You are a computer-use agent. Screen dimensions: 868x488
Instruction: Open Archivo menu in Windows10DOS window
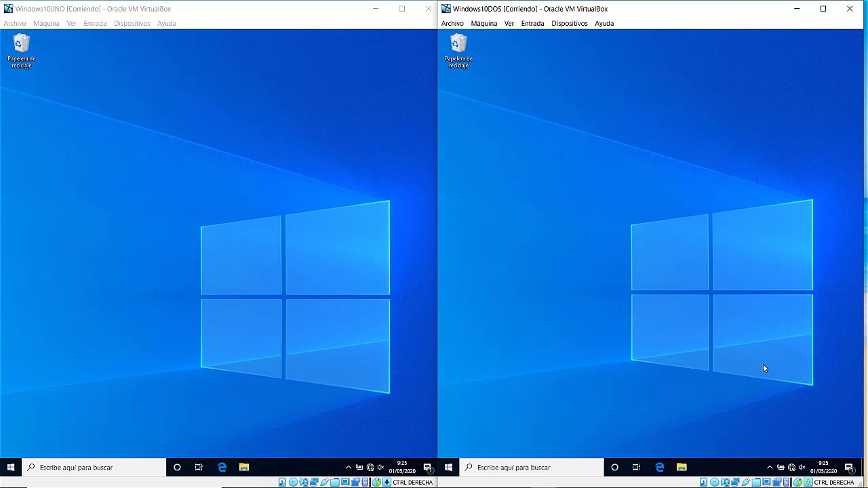coord(452,23)
